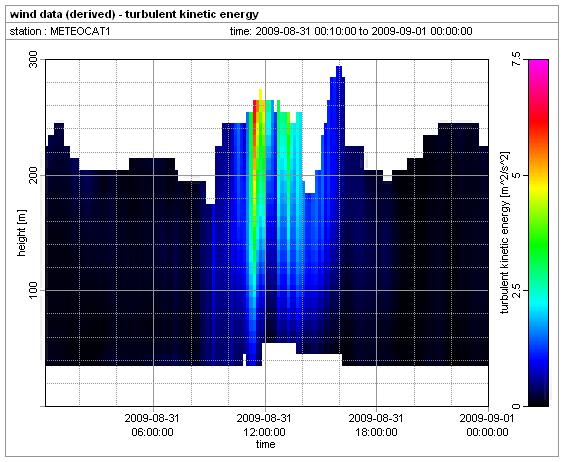
Task: Click the 2009-09-01 00:00:00 axis label
Action: pyautogui.click(x=487, y=425)
